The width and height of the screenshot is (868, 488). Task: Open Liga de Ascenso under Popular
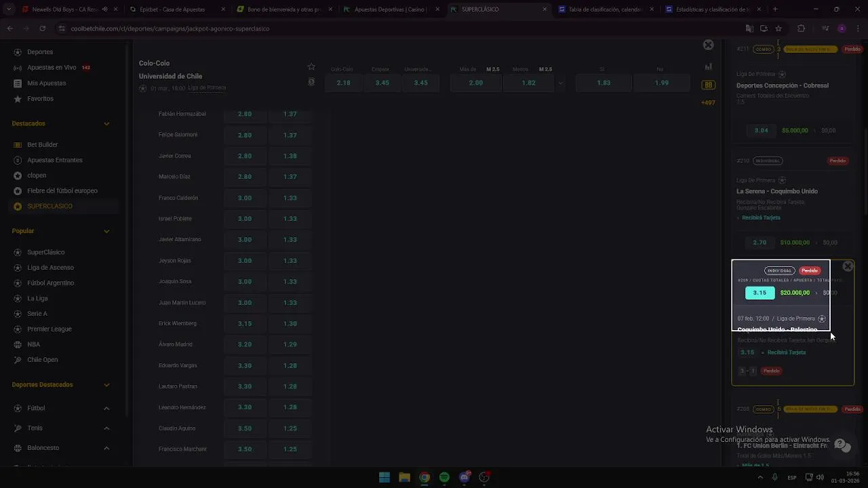click(x=50, y=268)
